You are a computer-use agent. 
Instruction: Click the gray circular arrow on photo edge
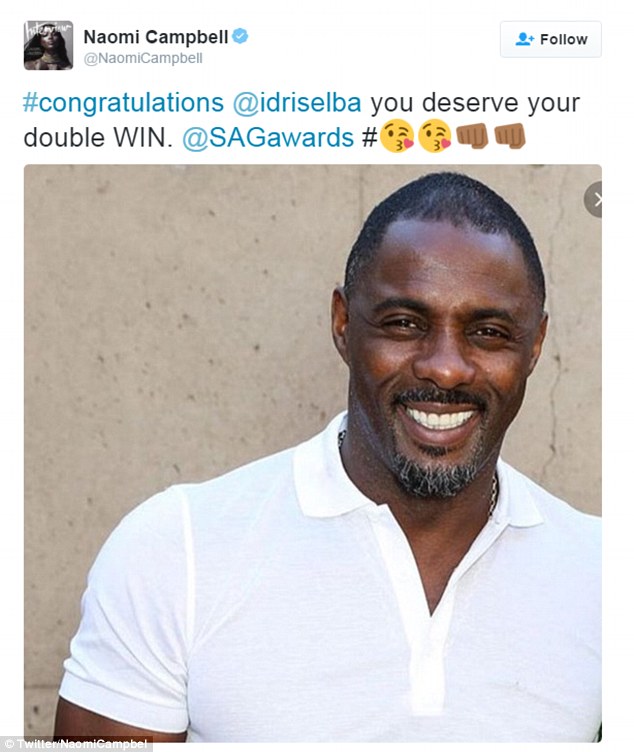point(594,200)
